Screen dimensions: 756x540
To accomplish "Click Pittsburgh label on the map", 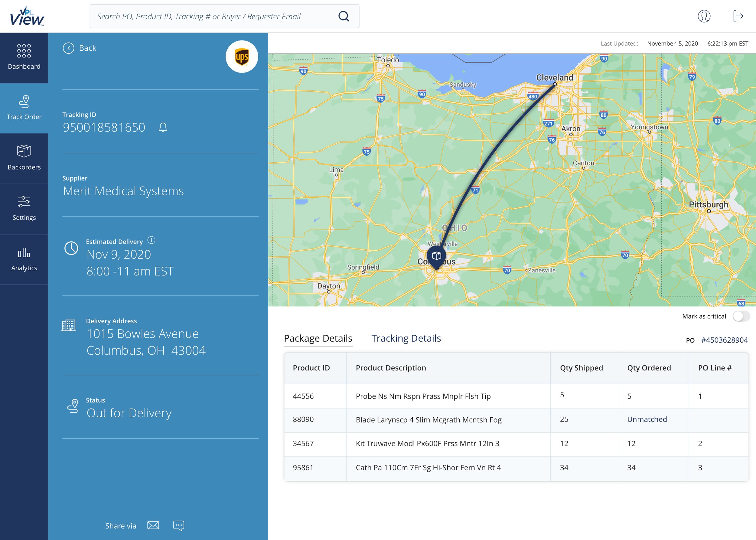I will (x=709, y=204).
